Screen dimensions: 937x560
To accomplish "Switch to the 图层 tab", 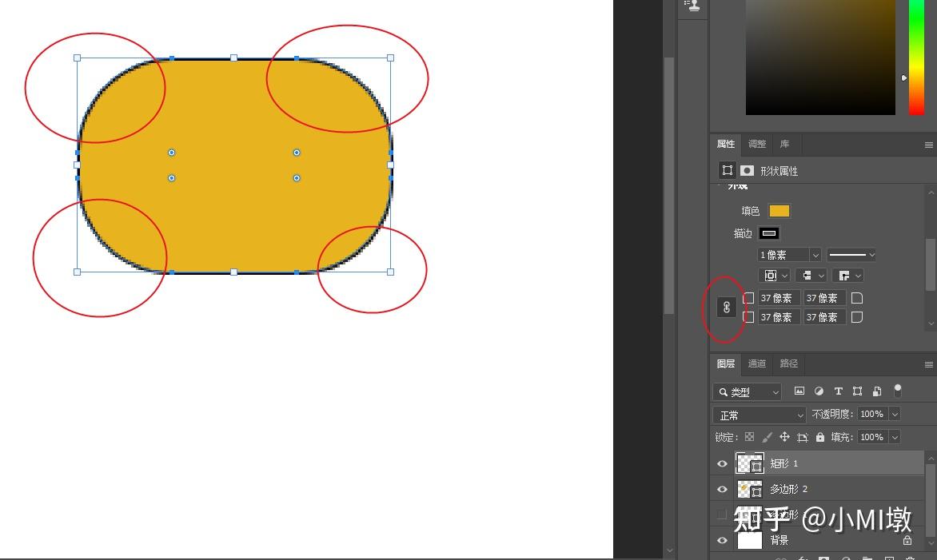I will coord(725,363).
